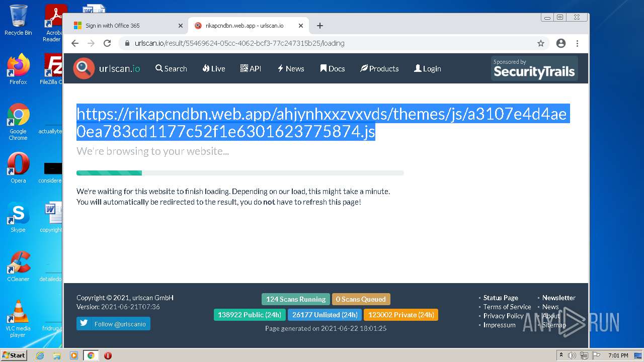The width and height of the screenshot is (644, 362).
Task: Open the Search page in urlscan nav
Action: [171, 68]
